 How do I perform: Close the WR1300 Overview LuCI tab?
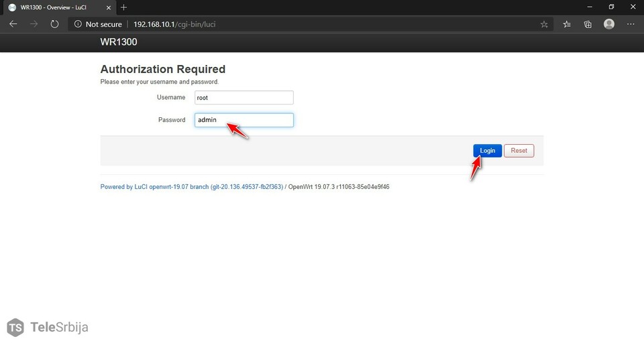[x=109, y=7]
